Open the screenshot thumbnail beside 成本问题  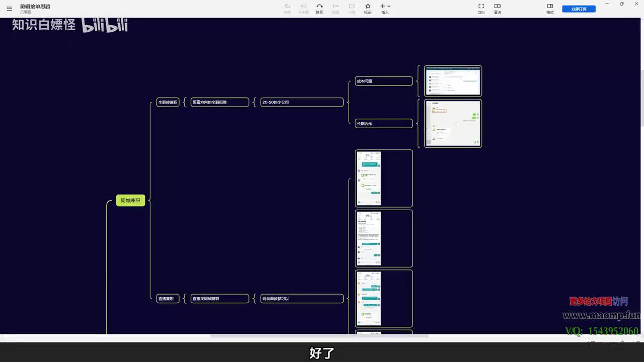point(453,81)
